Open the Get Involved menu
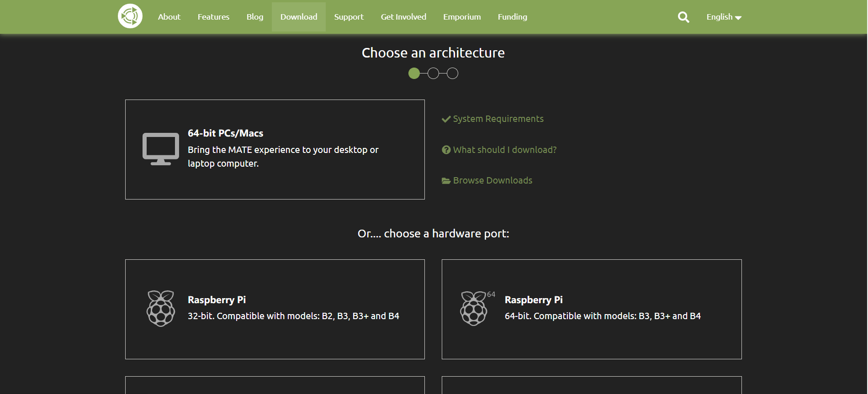868x394 pixels. [403, 17]
